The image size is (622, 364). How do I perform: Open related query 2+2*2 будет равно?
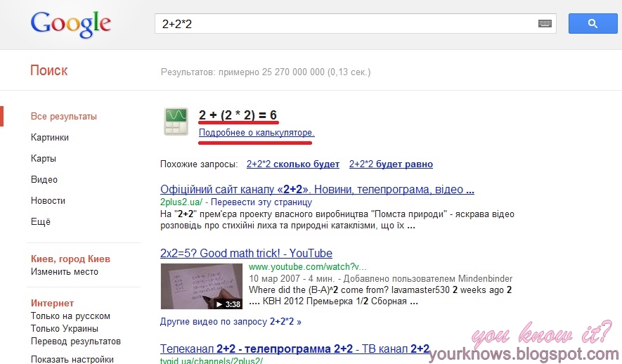coord(391,164)
